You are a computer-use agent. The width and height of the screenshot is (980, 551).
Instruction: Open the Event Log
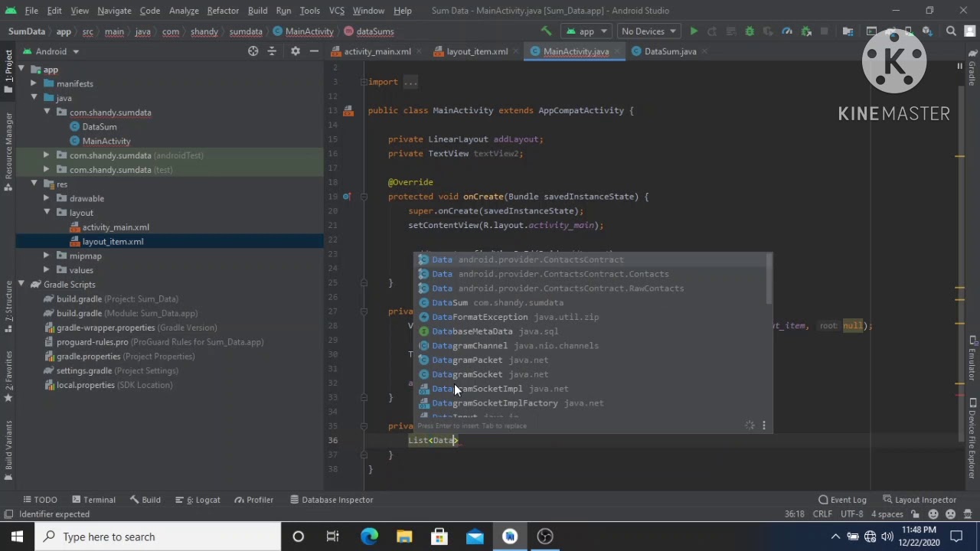(842, 500)
